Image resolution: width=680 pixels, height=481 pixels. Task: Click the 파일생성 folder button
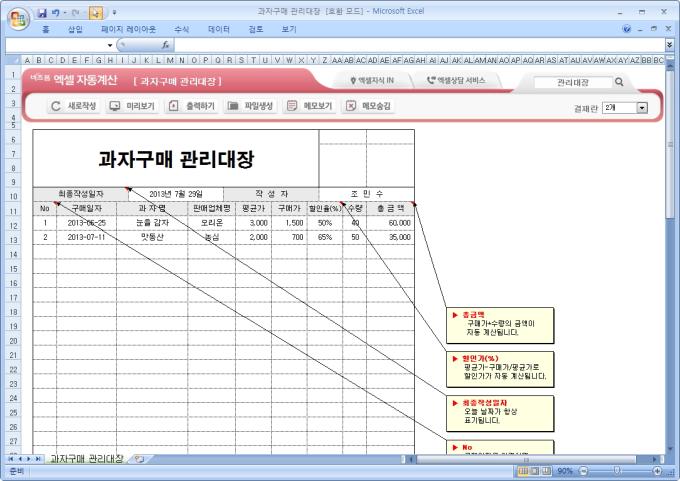coord(250,106)
